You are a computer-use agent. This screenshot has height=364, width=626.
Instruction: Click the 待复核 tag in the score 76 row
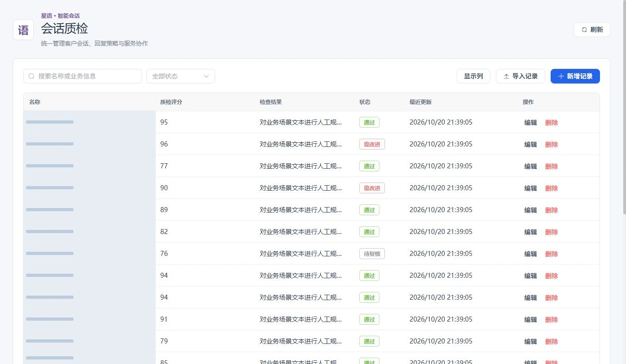[372, 254]
